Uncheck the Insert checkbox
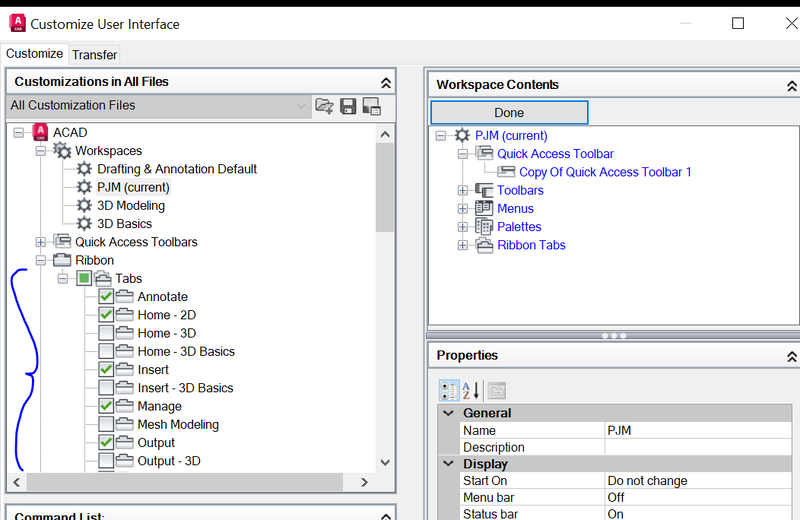 [x=106, y=369]
